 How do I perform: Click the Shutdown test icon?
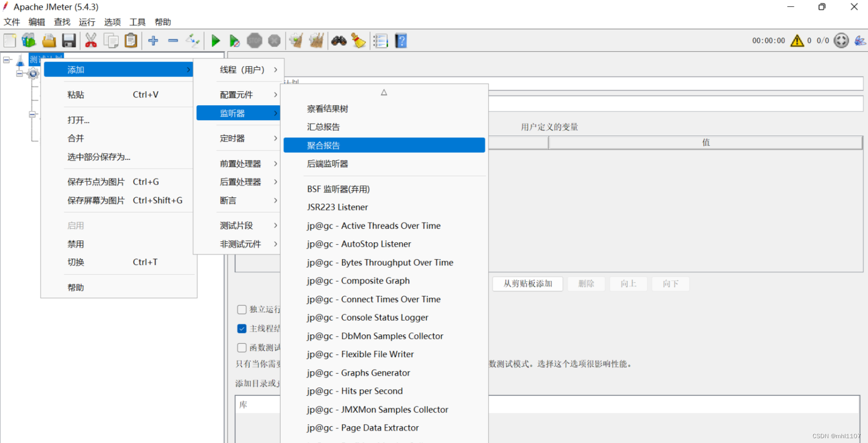274,41
